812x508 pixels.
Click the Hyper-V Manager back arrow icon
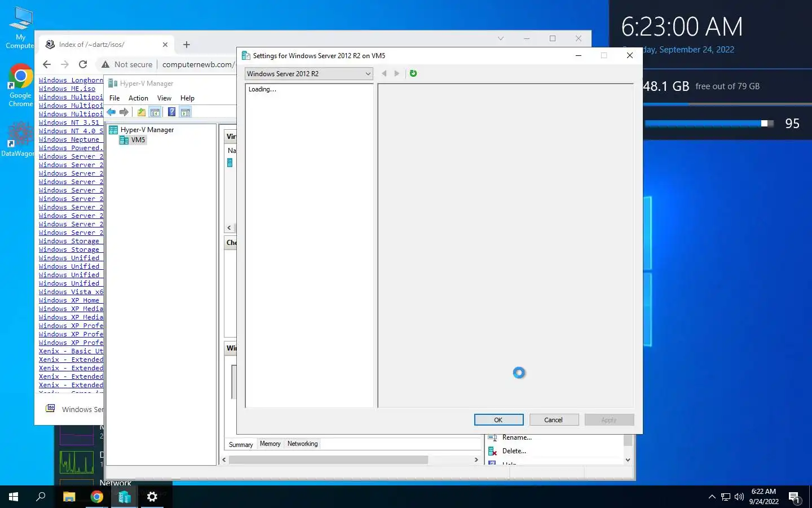[111, 112]
